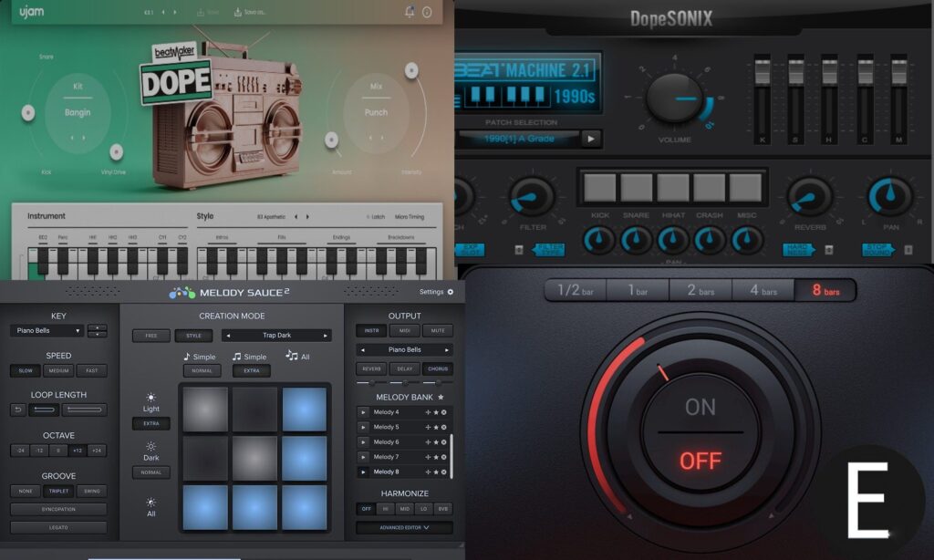Play the Melody 4 preview
The width and height of the screenshot is (934, 560).
(363, 412)
